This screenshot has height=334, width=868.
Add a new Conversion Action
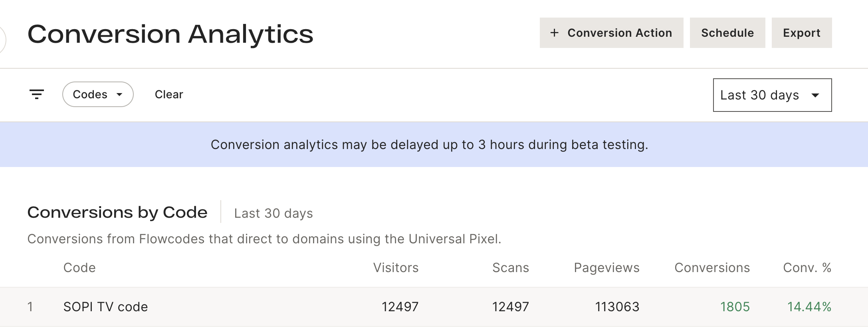point(611,33)
